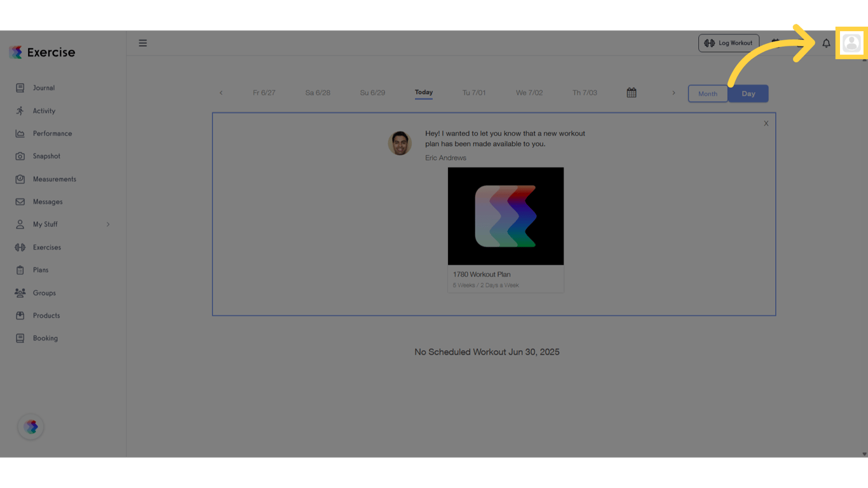This screenshot has height=488, width=868.
Task: Expand the My Stuff submenu chevron
Action: (109, 224)
